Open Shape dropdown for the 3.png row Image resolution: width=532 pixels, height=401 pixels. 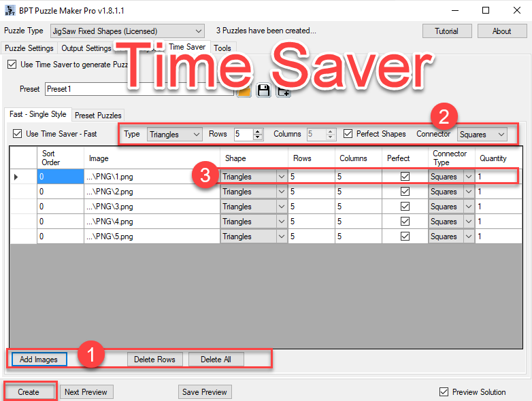281,207
